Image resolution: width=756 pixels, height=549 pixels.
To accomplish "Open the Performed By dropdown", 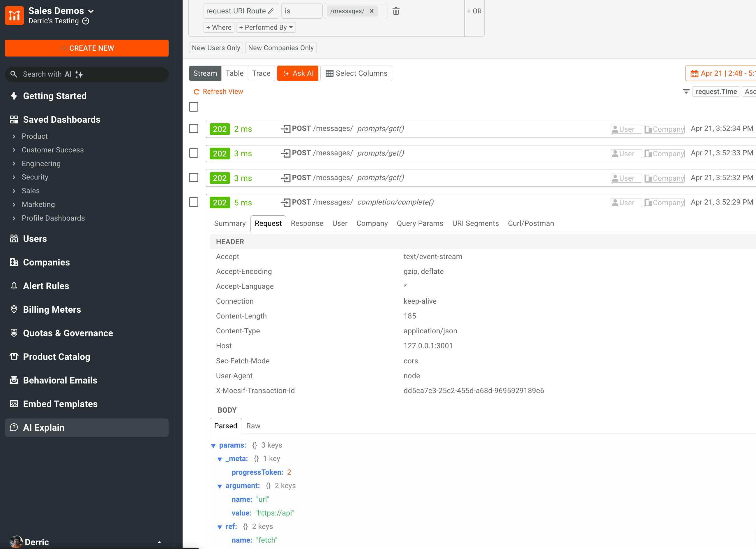I will click(266, 27).
